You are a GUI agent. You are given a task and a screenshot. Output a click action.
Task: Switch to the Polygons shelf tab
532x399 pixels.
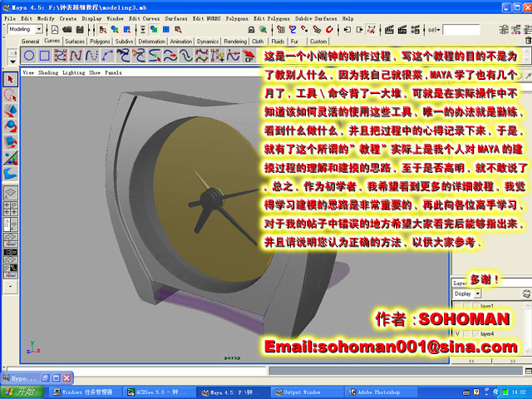click(100, 42)
